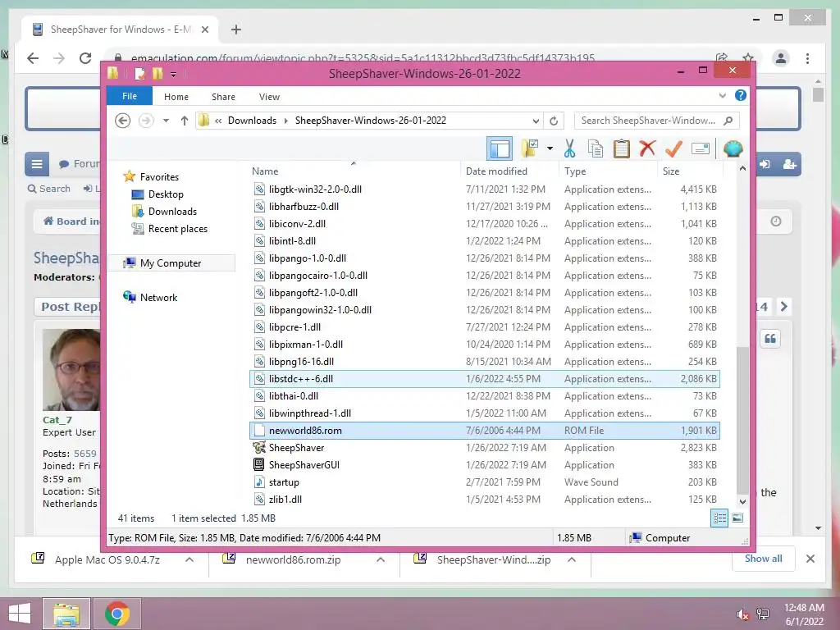The width and height of the screenshot is (840, 630).
Task: Click the Explorer help question mark icon
Action: click(x=741, y=95)
